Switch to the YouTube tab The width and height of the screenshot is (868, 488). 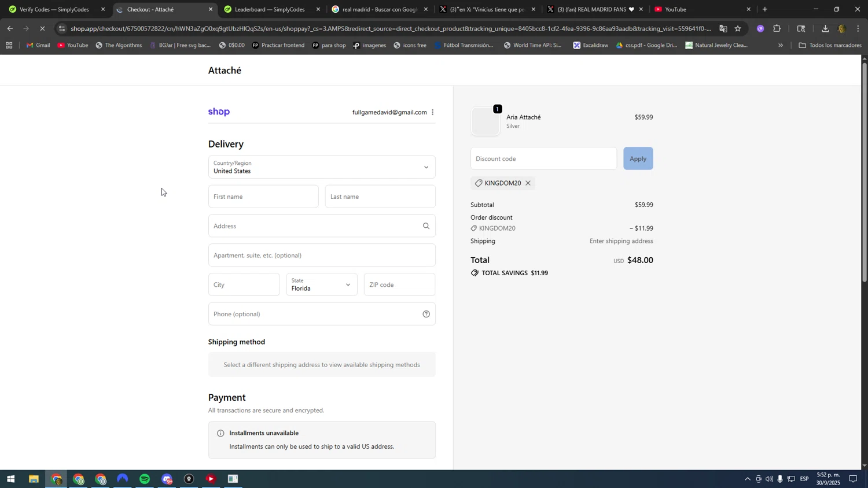tap(703, 9)
